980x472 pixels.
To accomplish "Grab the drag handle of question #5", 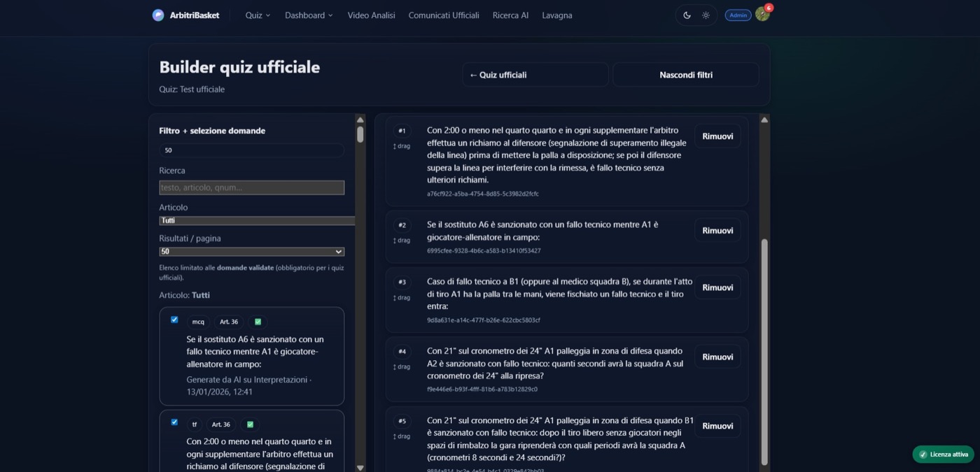I will [402, 436].
